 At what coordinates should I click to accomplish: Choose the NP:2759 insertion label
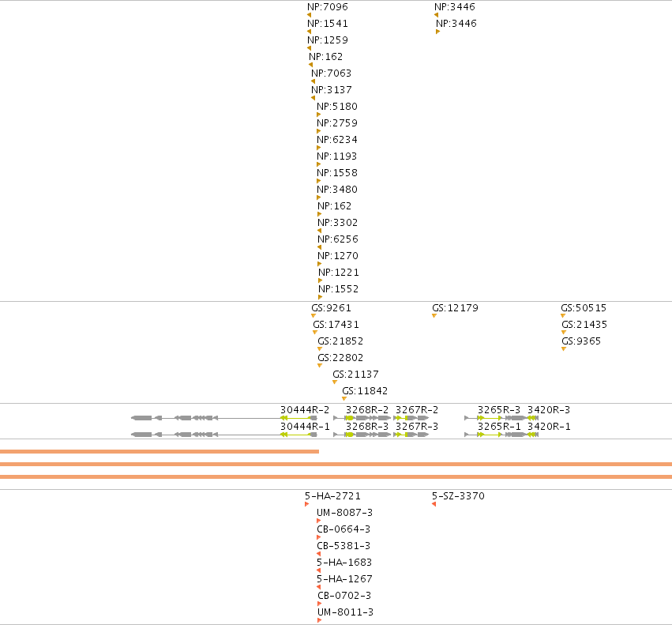337,123
